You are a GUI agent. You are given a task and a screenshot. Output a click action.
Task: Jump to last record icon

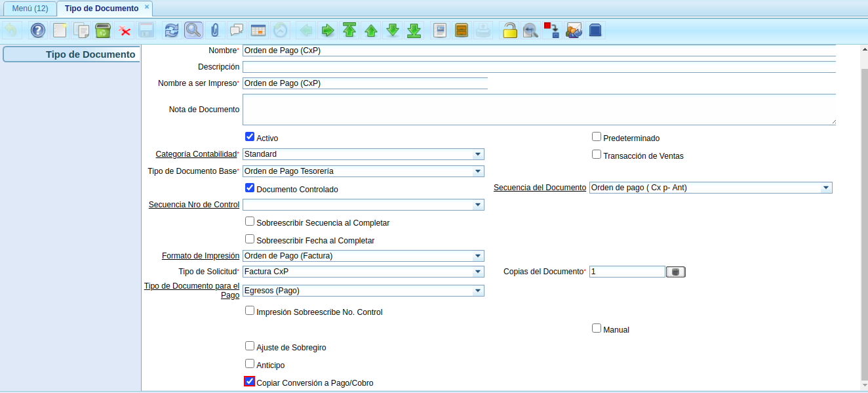pyautogui.click(x=414, y=30)
